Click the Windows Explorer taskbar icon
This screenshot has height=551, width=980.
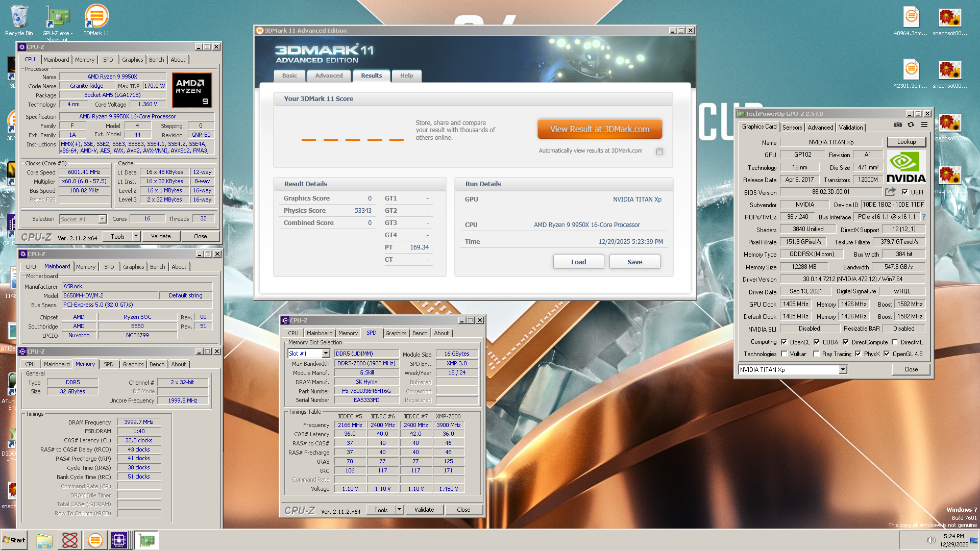(44, 540)
